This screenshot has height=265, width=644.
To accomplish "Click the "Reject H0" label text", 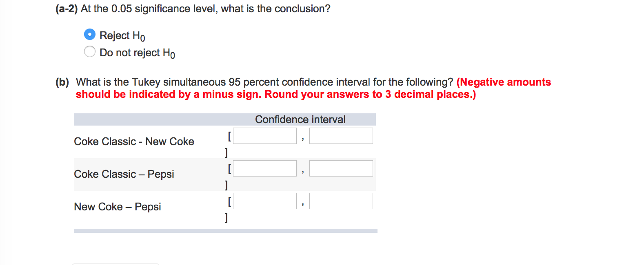I will click(122, 36).
